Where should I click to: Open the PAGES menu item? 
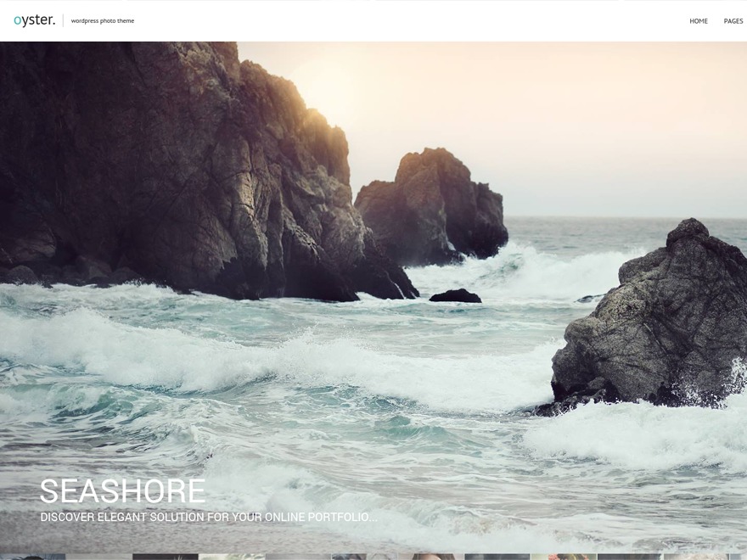pyautogui.click(x=733, y=21)
